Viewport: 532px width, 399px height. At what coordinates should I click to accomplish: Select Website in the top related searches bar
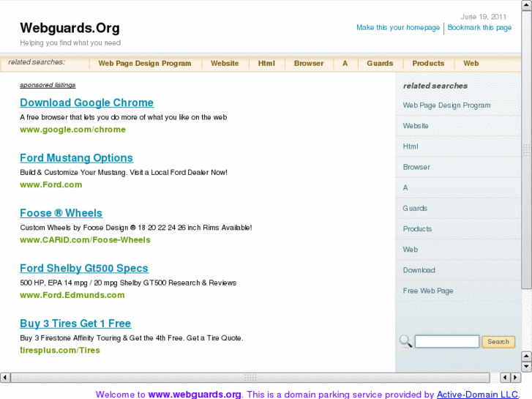coord(225,64)
